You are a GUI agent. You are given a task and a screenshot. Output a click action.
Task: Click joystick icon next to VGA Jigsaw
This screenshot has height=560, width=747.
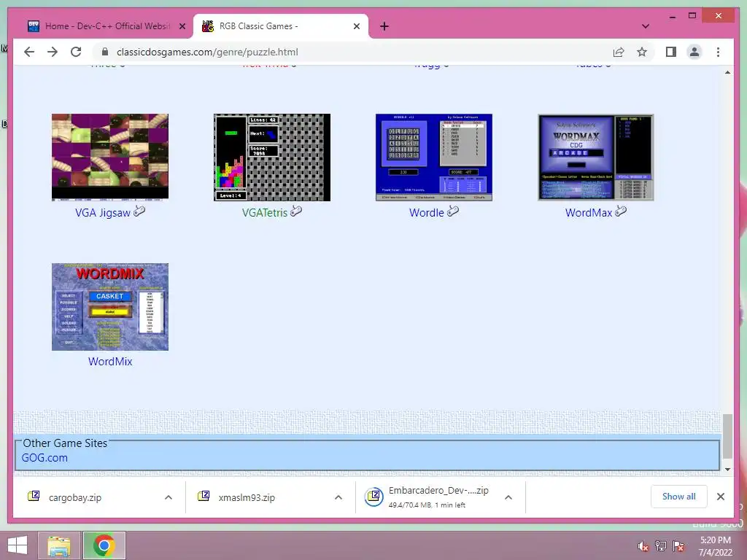point(139,211)
